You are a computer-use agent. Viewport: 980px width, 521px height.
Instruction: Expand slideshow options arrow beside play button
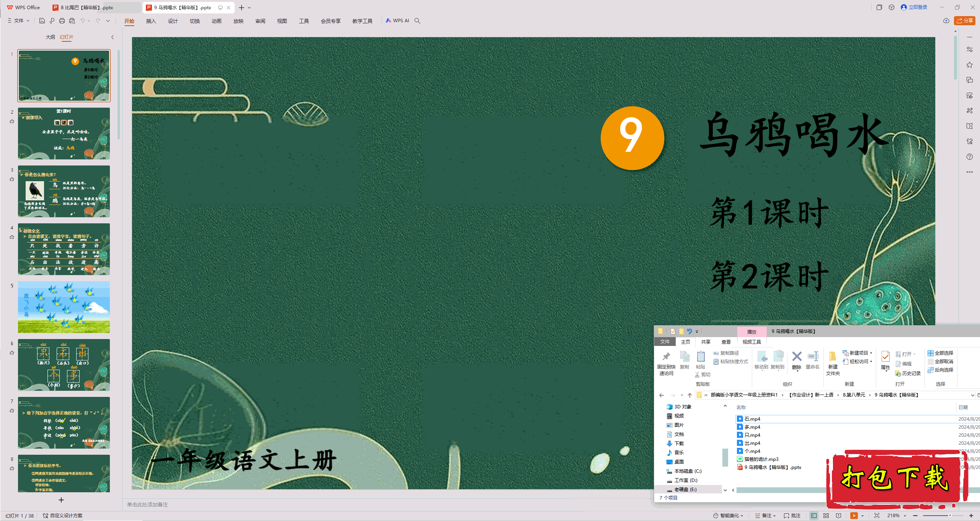point(862,516)
